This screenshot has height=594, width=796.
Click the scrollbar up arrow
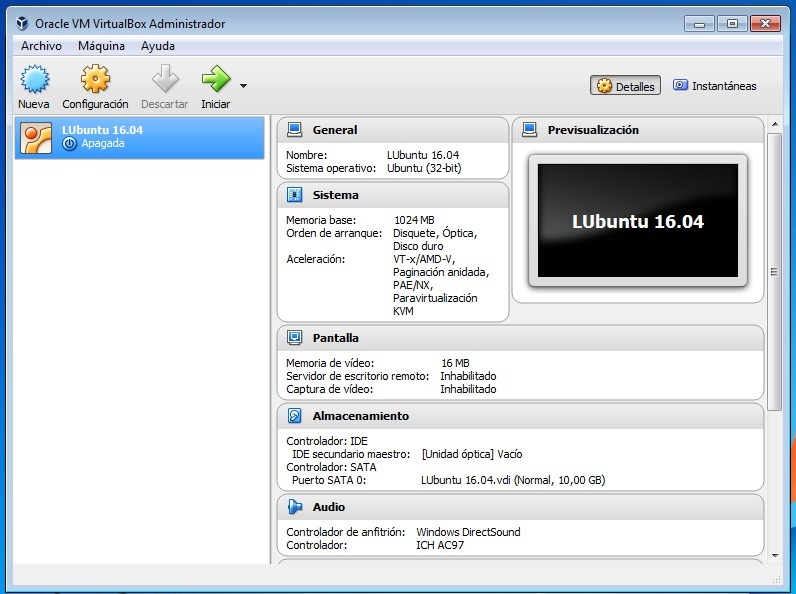click(775, 124)
